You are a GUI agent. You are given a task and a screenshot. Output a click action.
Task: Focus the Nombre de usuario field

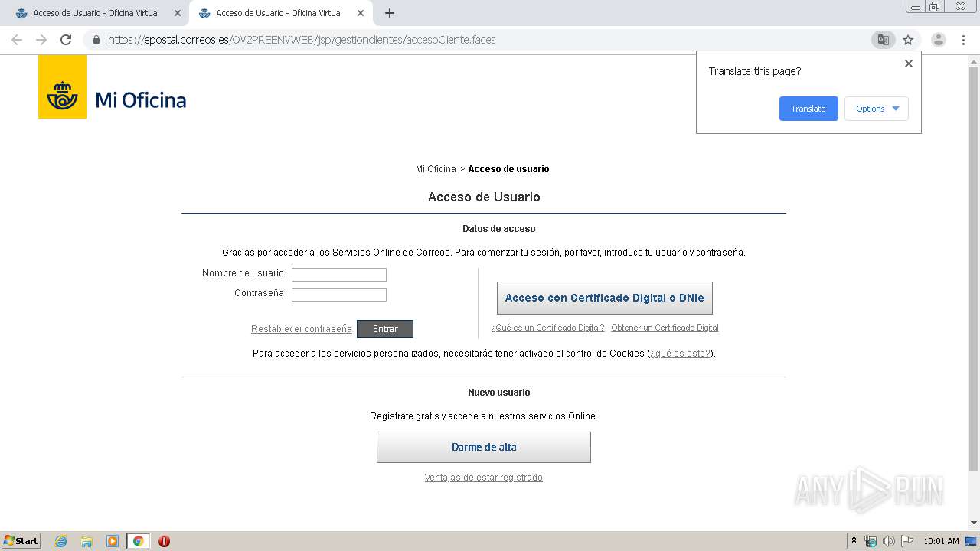[339, 275]
